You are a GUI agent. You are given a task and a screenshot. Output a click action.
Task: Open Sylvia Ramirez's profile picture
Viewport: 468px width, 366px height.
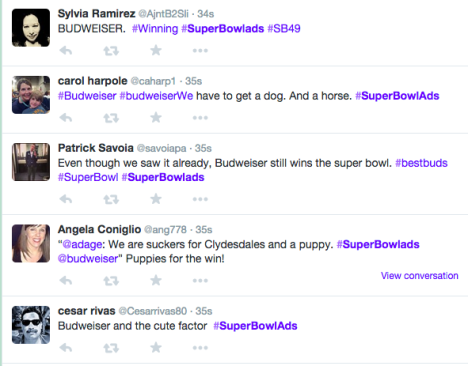pyautogui.click(x=31, y=28)
